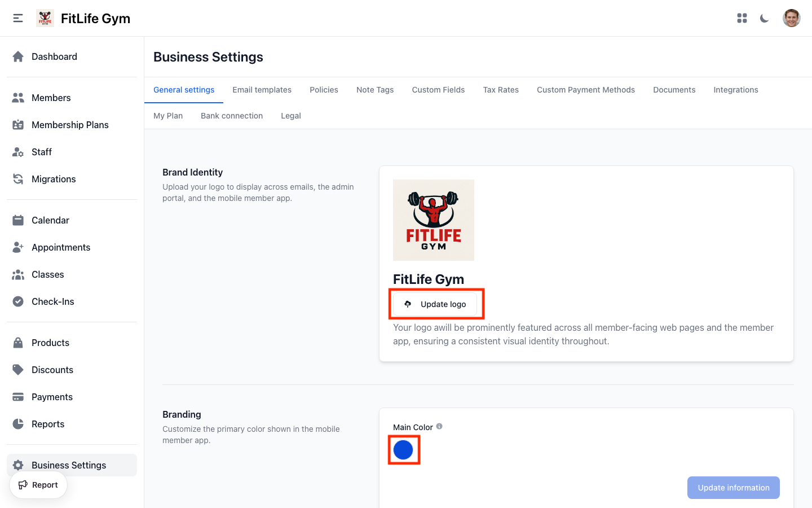Click the blue Main Color swatch
This screenshot has width=812, height=508.
coord(403,450)
